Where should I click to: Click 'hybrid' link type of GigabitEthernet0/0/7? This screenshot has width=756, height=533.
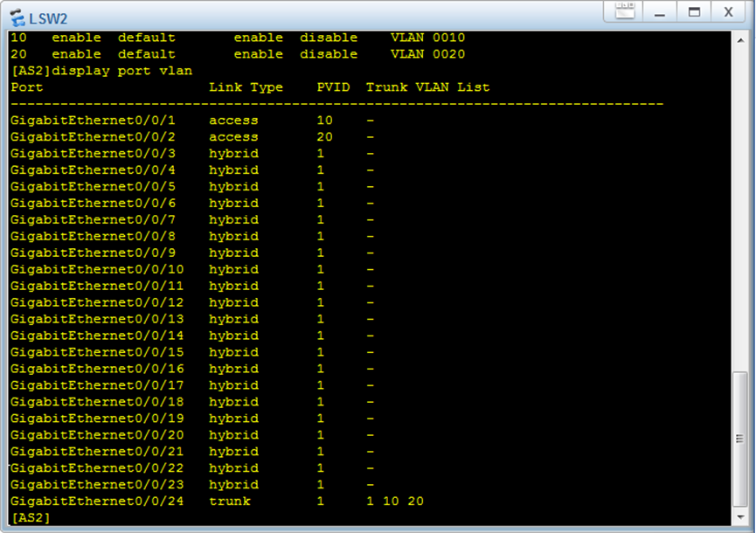click(x=233, y=220)
